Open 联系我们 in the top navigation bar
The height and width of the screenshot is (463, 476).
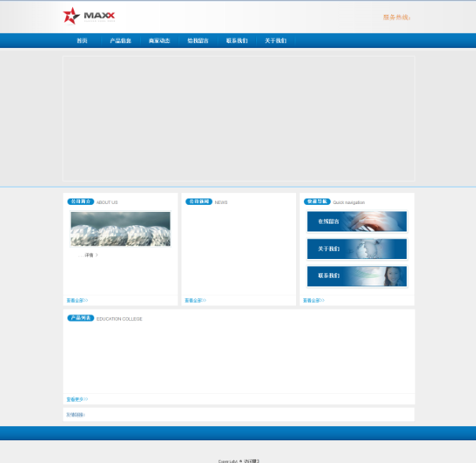236,41
